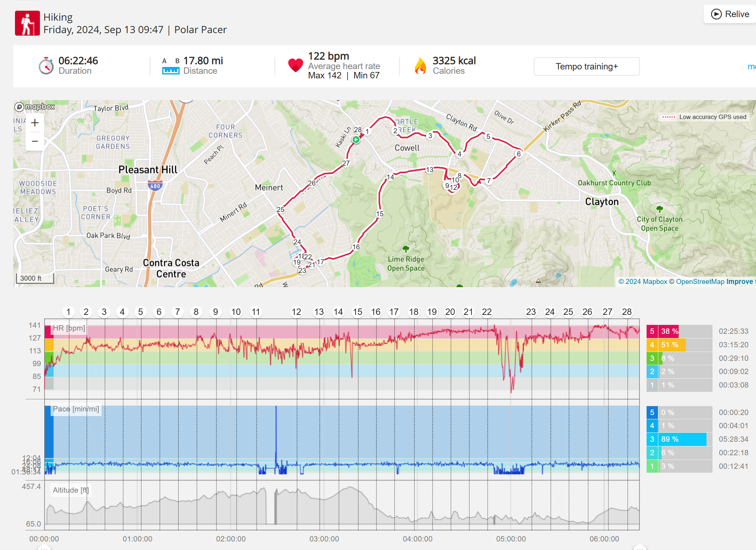Image resolution: width=756 pixels, height=550 pixels.
Task: Zoom in on the map
Action: pos(35,123)
